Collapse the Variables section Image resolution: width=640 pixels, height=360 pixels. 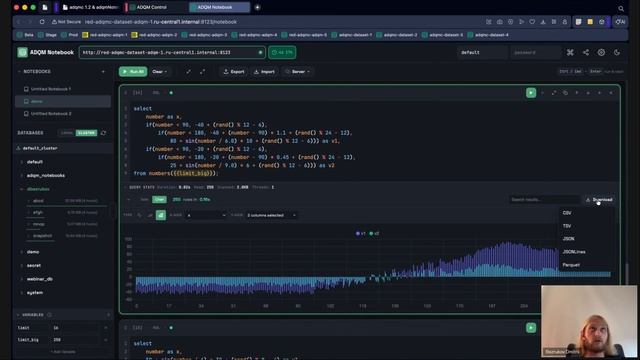click(18, 315)
